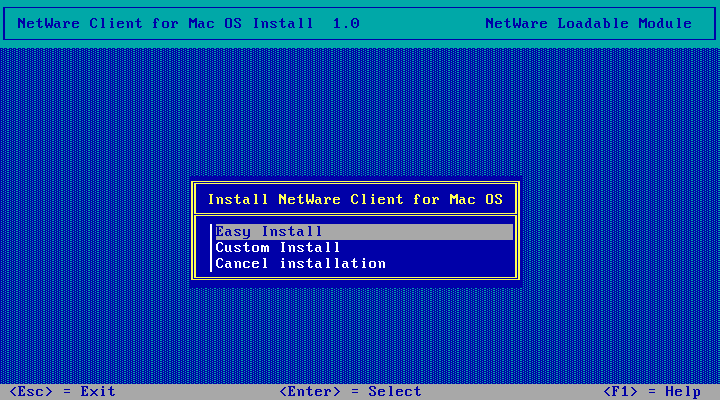
Task: Click the <F1> = Help hint
Action: tap(652, 392)
